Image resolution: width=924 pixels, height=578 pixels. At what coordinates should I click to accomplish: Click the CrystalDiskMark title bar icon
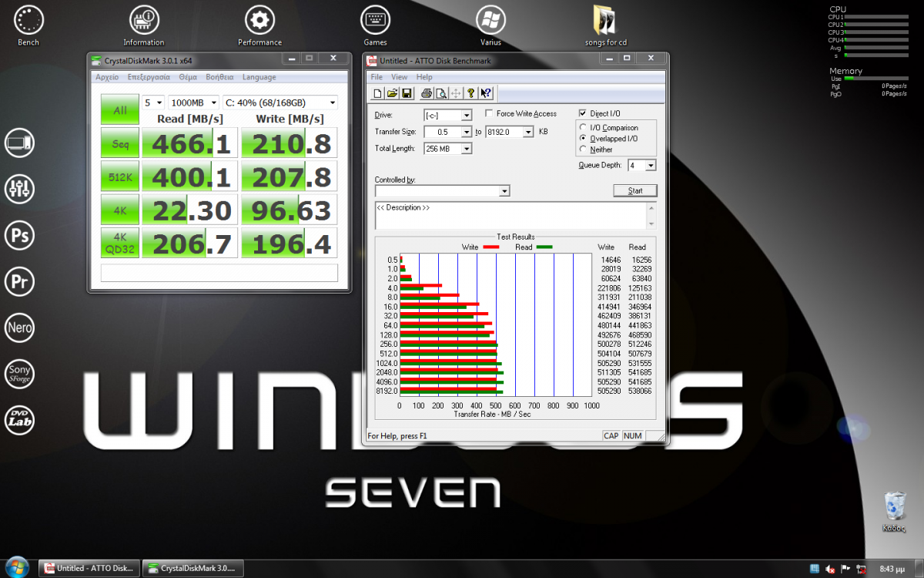coord(96,60)
